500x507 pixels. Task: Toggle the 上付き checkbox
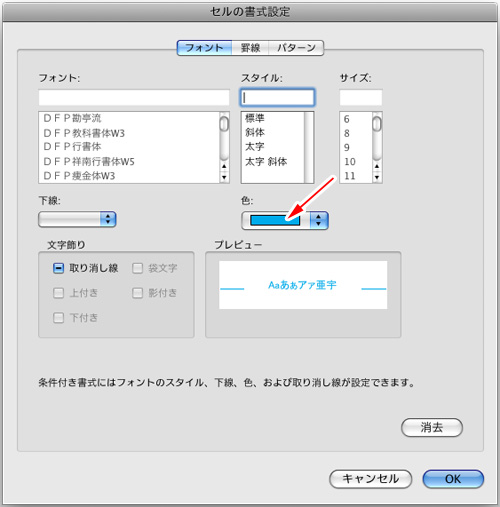(59, 293)
